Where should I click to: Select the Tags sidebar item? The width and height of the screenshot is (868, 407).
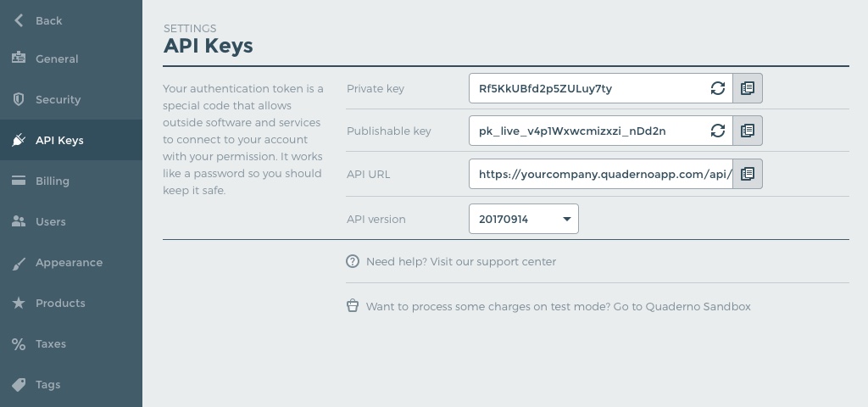click(71, 385)
